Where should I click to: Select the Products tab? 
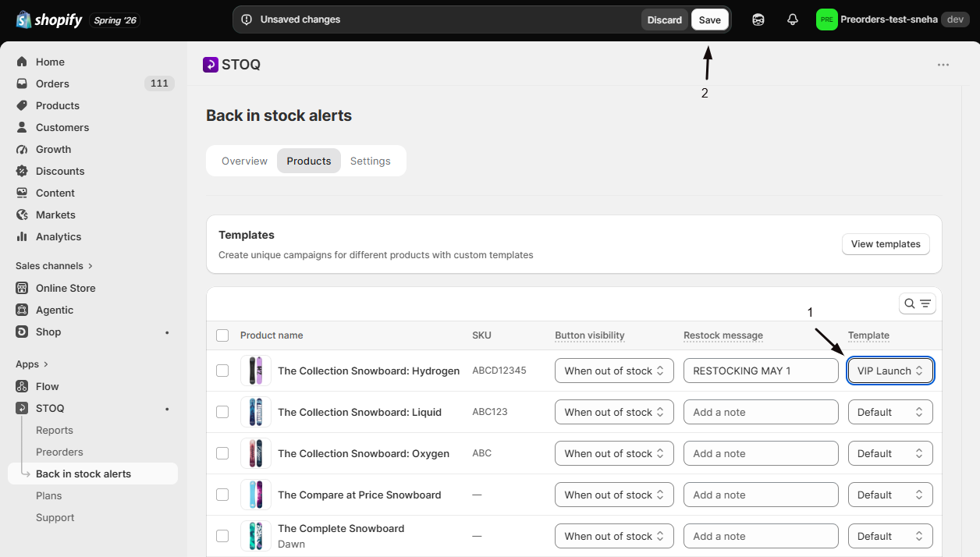[309, 161]
